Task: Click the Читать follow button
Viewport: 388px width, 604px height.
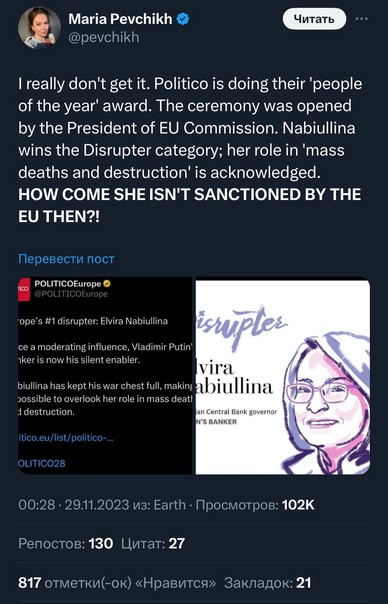Action: pos(314,19)
